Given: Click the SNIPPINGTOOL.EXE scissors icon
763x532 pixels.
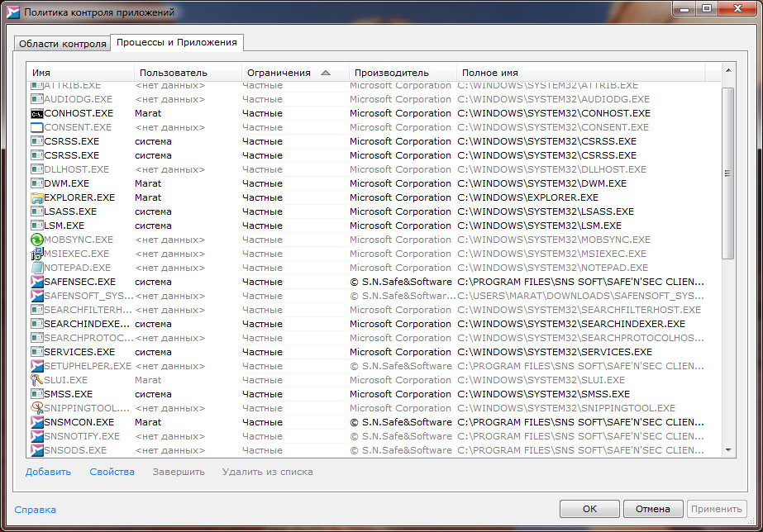Looking at the screenshot, I should coord(37,408).
